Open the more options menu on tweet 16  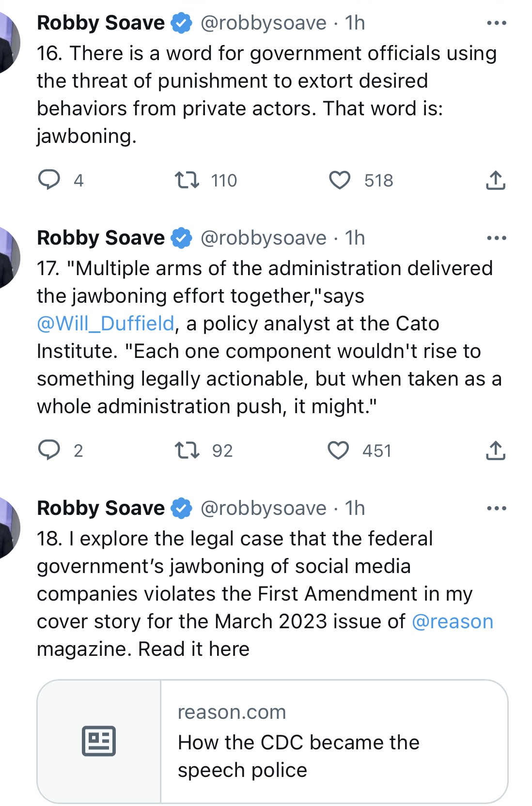point(497,23)
